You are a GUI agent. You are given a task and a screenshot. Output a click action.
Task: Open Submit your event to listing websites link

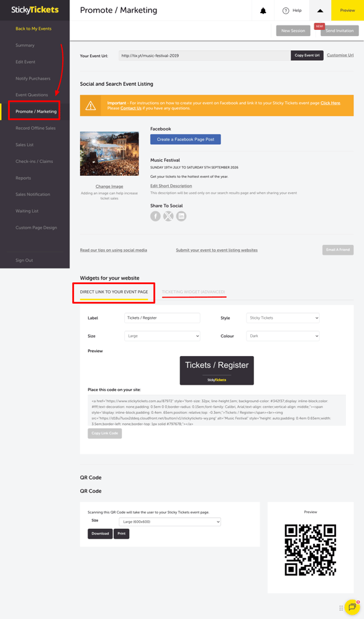pos(217,250)
